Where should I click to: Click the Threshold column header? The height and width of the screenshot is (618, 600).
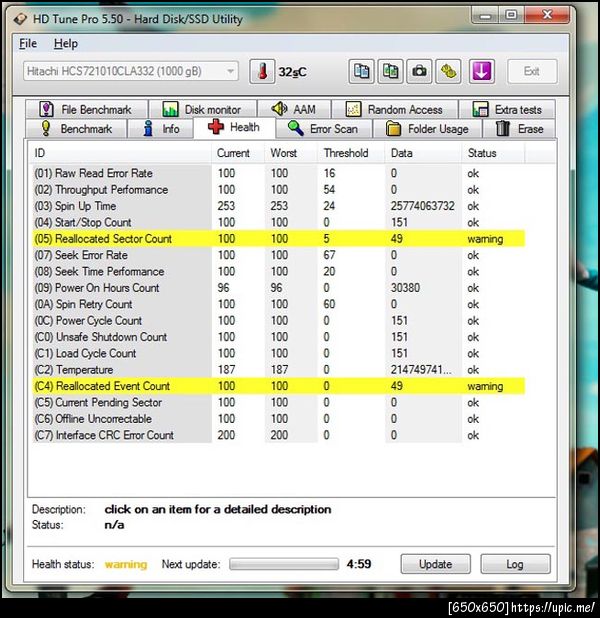coord(351,153)
